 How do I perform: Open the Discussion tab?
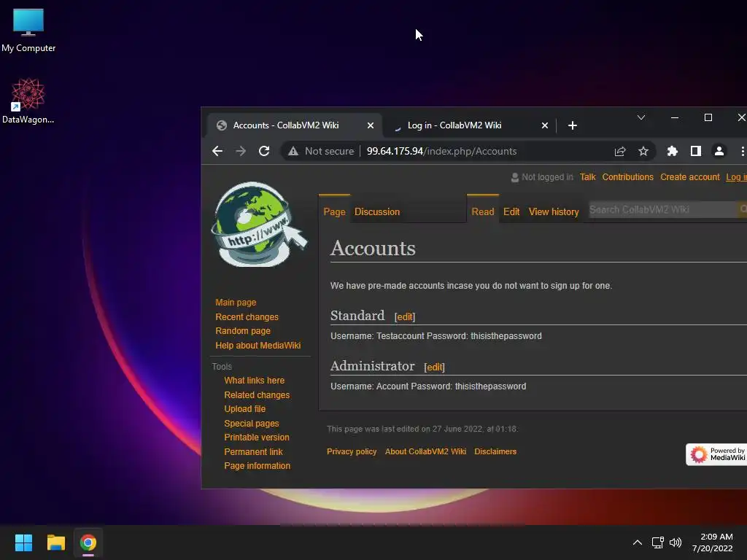click(377, 212)
